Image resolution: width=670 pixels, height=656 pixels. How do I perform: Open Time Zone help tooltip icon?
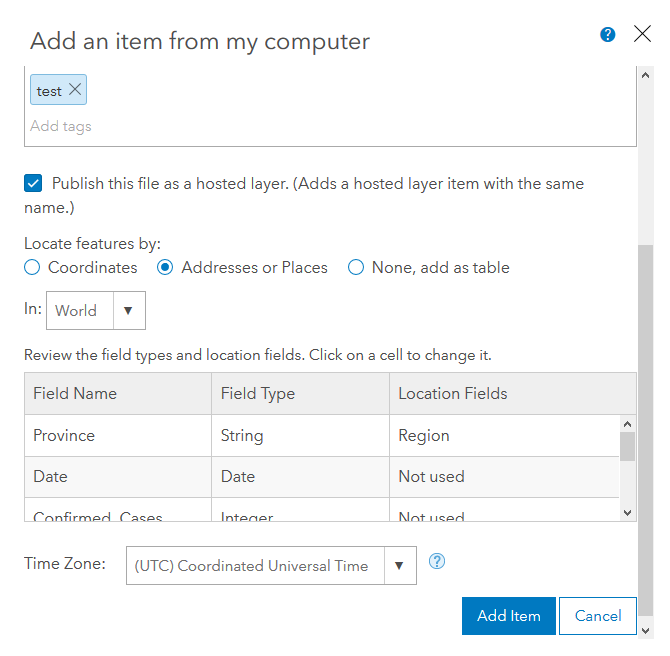(x=436, y=561)
